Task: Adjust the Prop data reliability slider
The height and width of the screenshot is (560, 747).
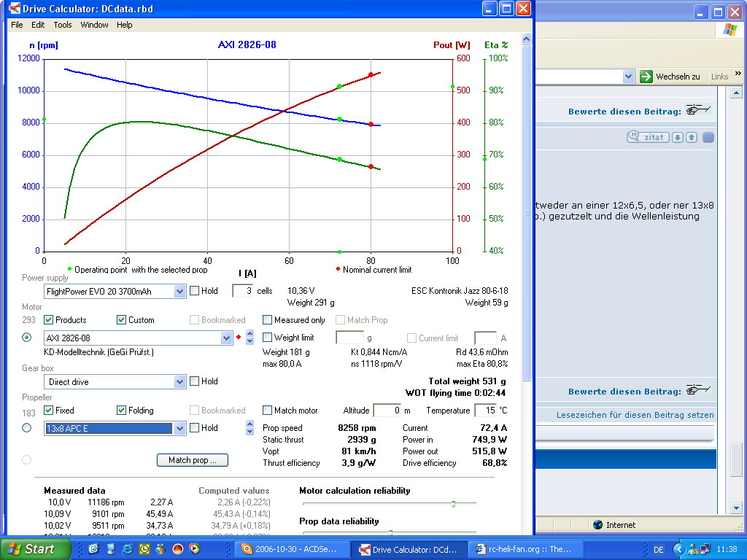Action: pyautogui.click(x=390, y=532)
